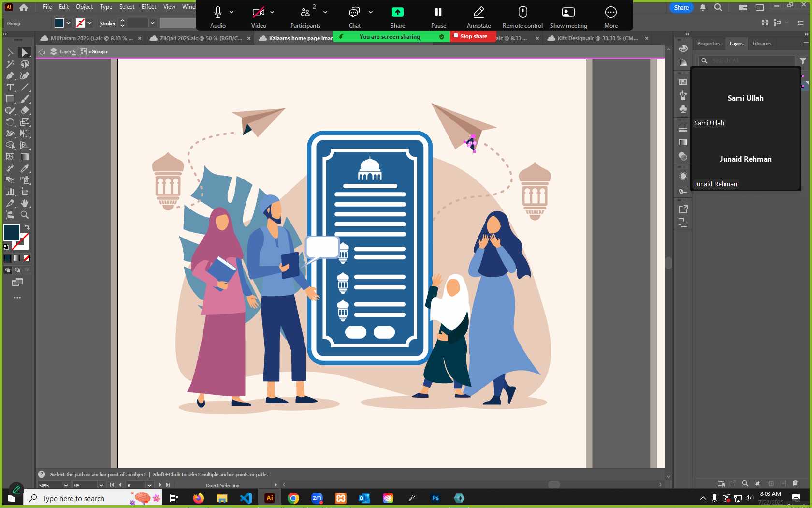Select the Lasso tool
This screenshot has width=812, height=508.
25,64
